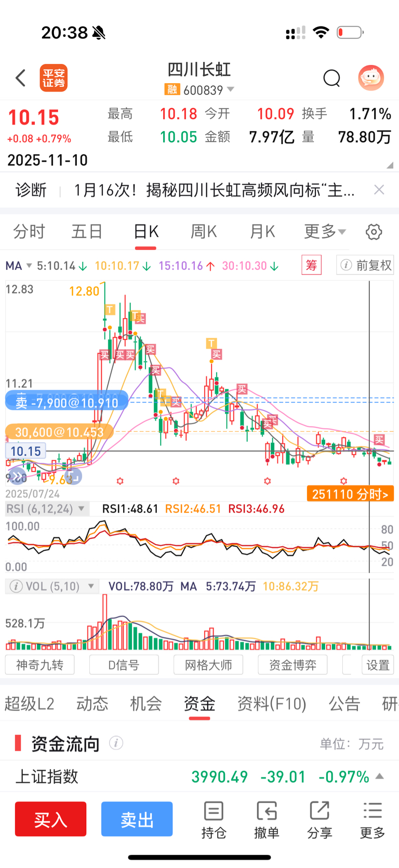Open the search magnifier icon

point(331,78)
